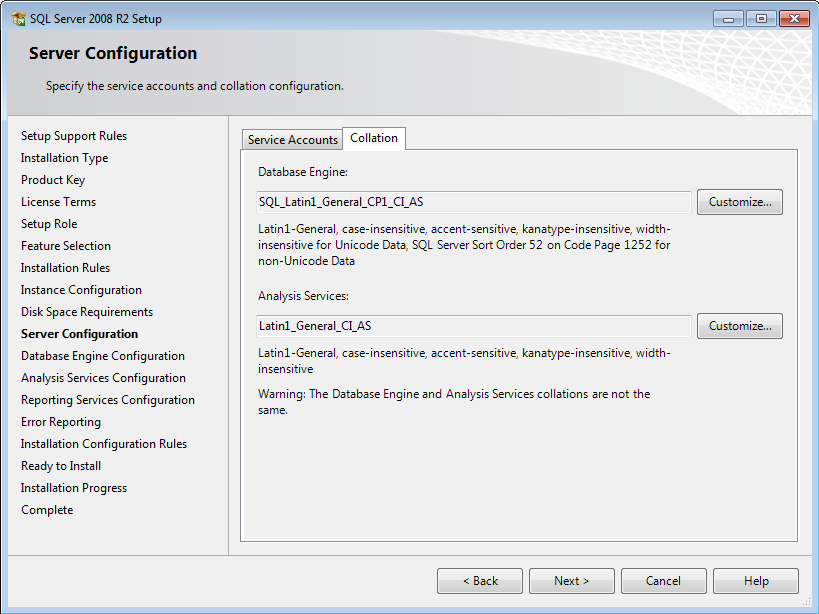819x614 pixels.
Task: Cancel the SQL Server setup
Action: pos(664,581)
